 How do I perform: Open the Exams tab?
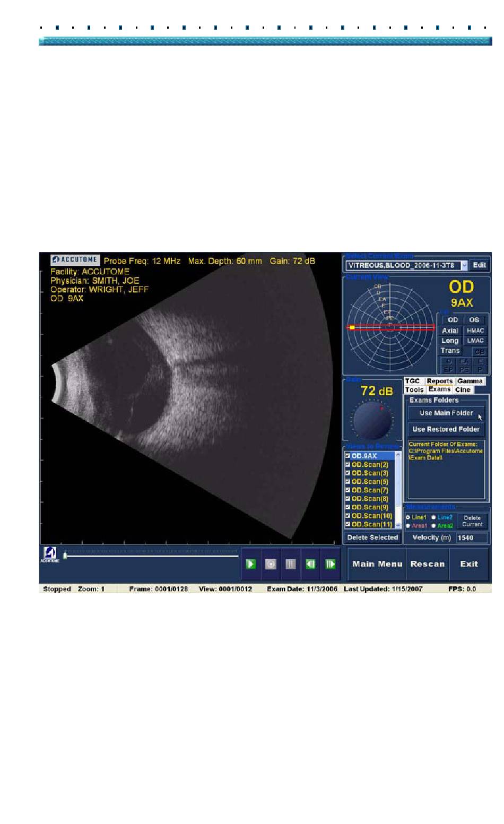pos(440,389)
